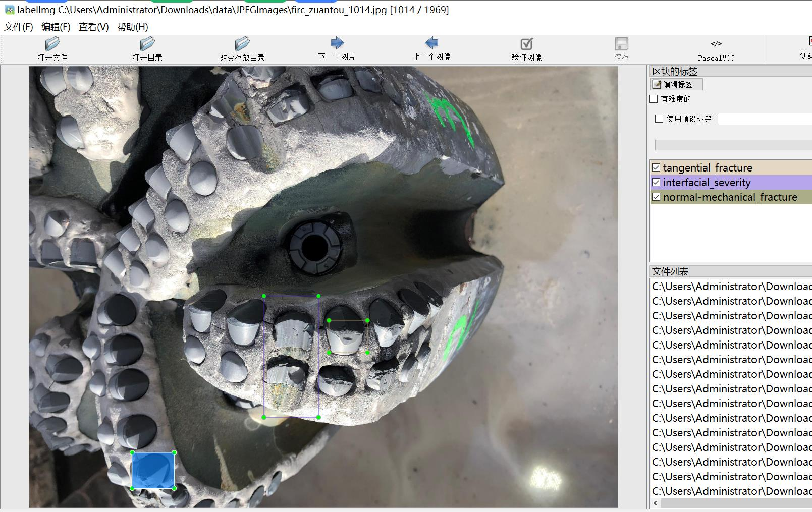Viewport: 812px width, 512px height.
Task: Hide the normal-mechanical_fracture label box
Action: [656, 197]
